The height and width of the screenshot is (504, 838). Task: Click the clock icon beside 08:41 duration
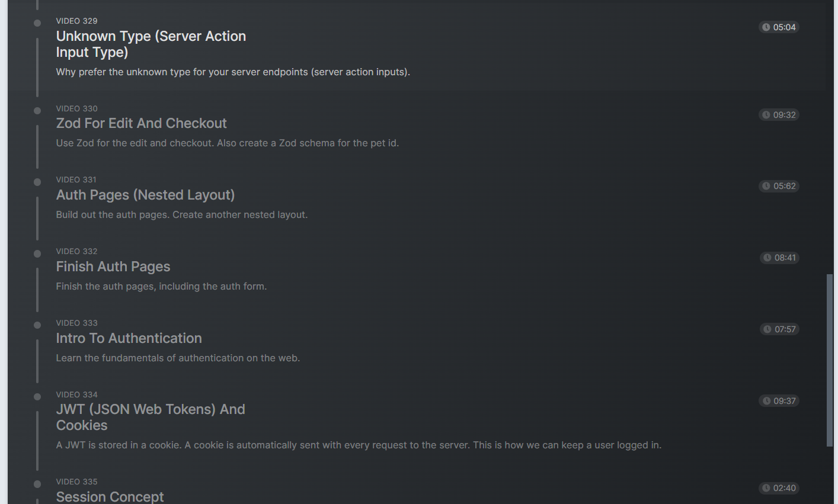tap(767, 258)
